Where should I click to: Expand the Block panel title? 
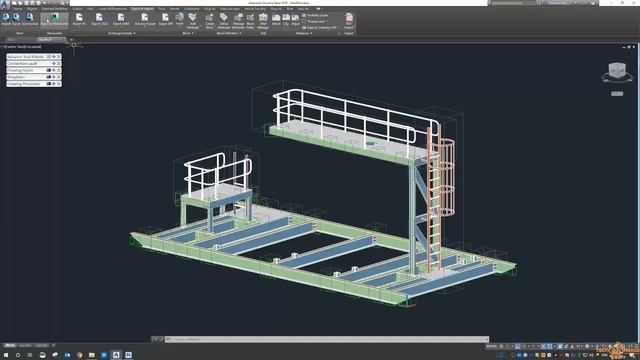(x=188, y=33)
